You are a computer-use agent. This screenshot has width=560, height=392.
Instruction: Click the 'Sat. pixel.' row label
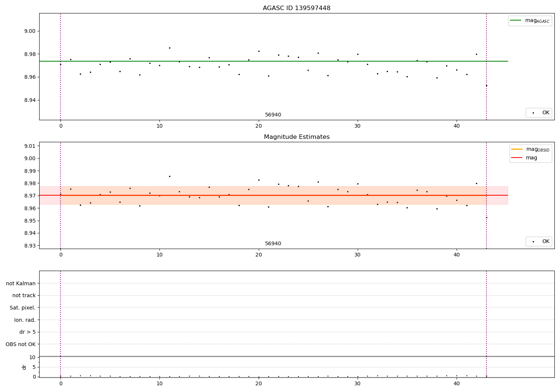coord(22,308)
